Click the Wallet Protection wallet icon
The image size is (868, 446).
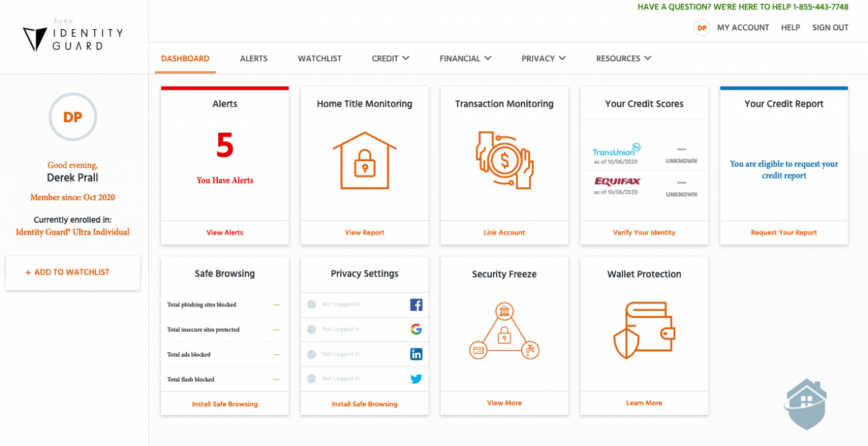pyautogui.click(x=644, y=329)
